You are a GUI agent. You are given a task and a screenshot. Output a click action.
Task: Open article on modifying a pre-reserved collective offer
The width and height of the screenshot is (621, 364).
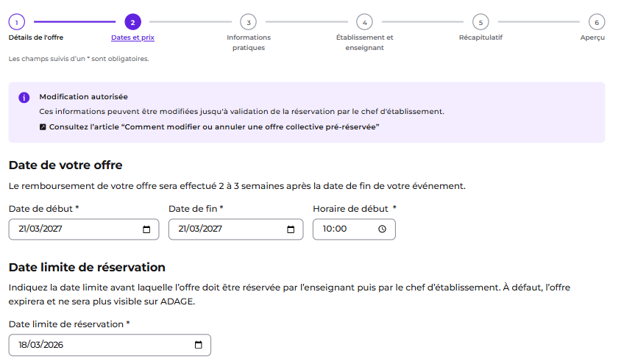pos(214,127)
